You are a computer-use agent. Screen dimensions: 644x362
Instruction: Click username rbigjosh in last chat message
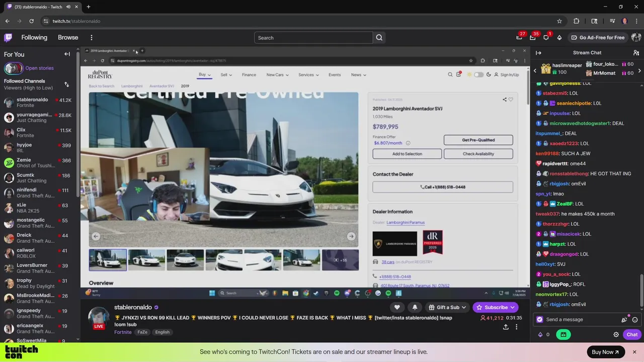pos(559,304)
